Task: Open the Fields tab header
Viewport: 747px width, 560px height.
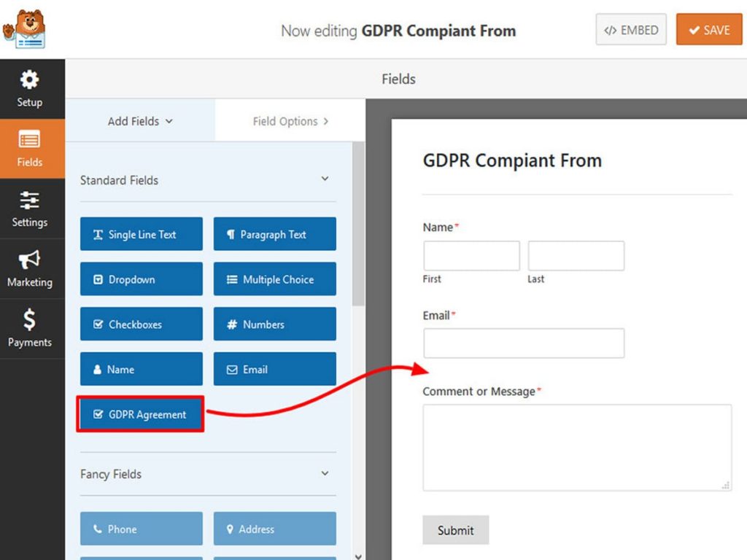Action: (x=398, y=79)
